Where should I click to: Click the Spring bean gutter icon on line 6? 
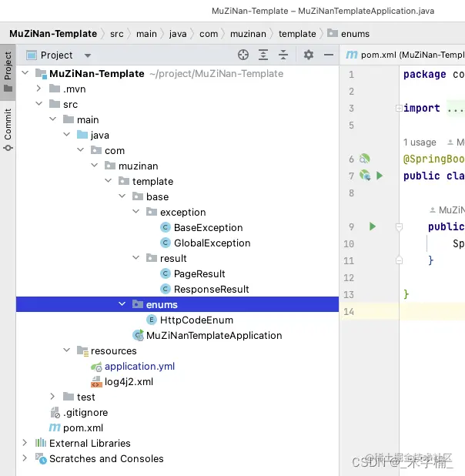tap(365, 159)
